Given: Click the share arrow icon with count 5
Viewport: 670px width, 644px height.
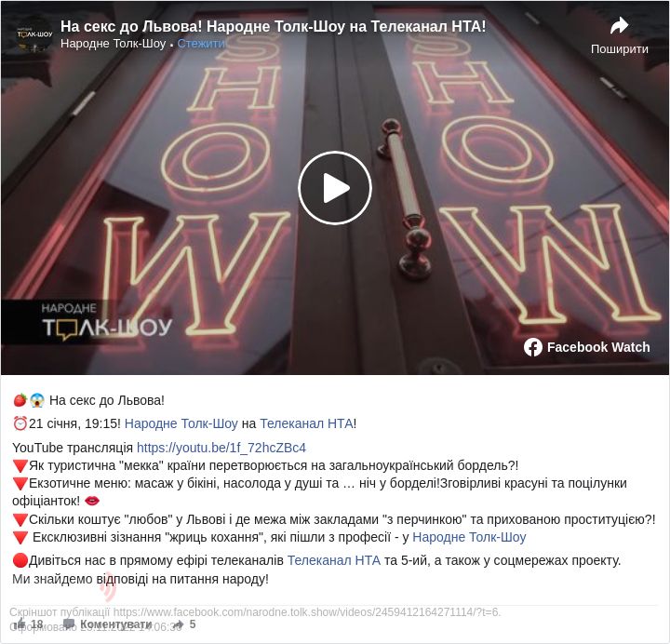Looking at the screenshot, I should click(x=178, y=624).
